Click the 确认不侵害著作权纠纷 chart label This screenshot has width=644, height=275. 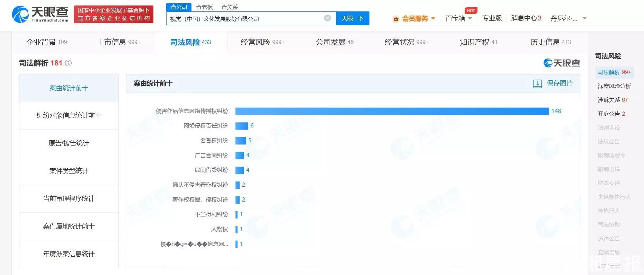[x=200, y=185]
